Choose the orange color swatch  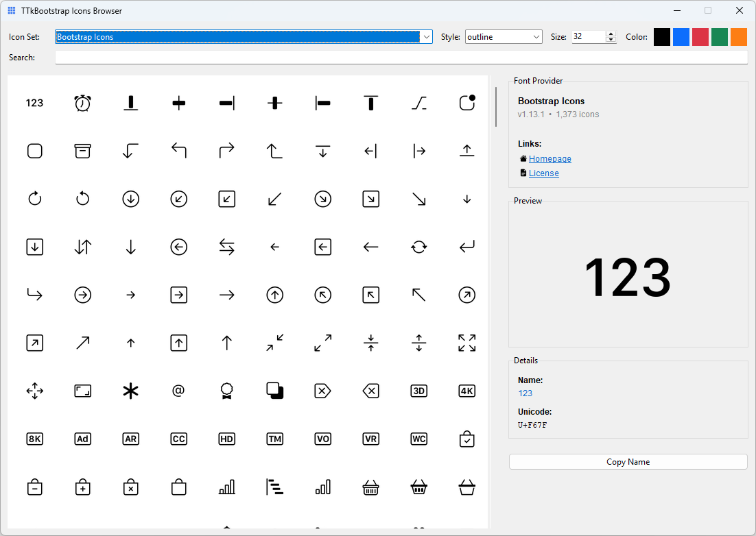point(739,37)
